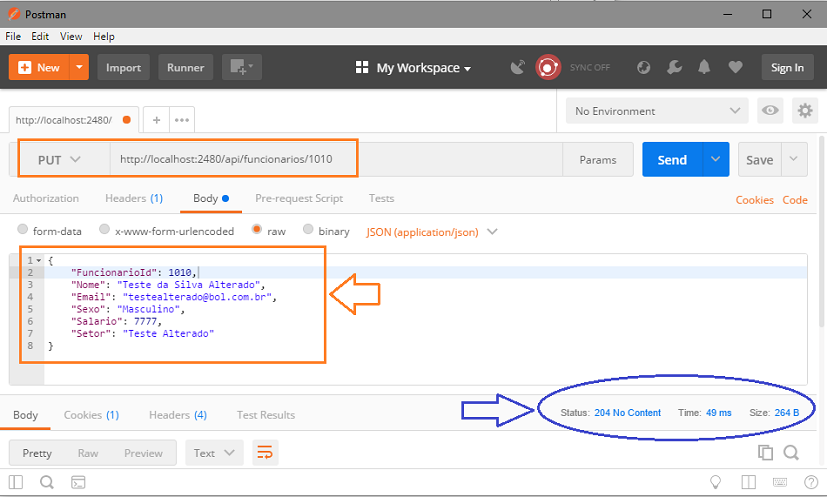
Task: Select raw body type
Action: 257,229
